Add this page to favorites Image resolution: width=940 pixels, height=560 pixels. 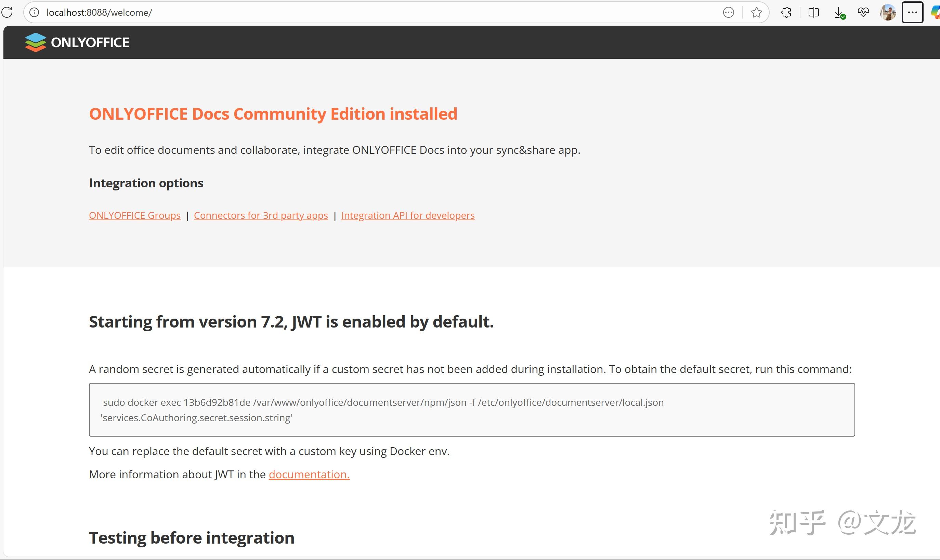point(756,12)
